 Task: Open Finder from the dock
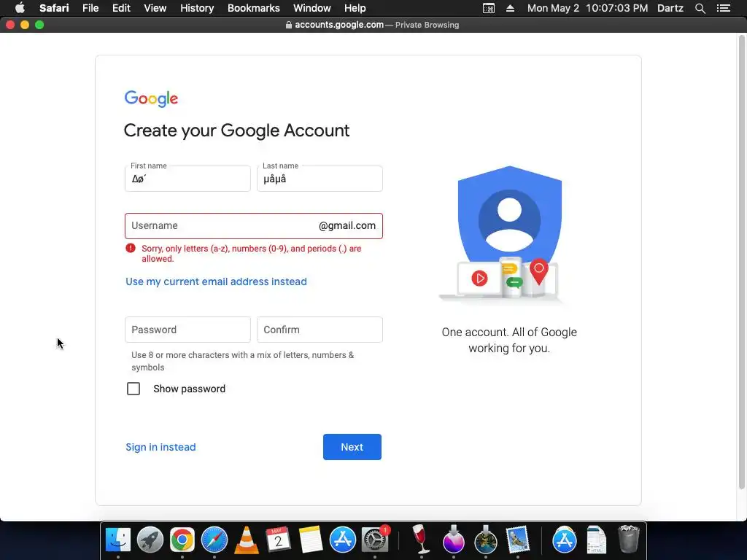117,540
